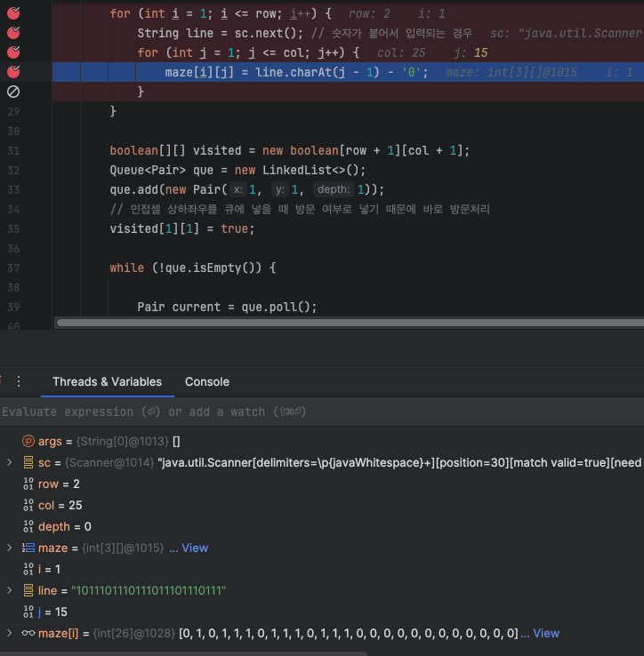The height and width of the screenshot is (656, 644).
Task: Click primitive icon beside depth variable
Action: click(28, 526)
